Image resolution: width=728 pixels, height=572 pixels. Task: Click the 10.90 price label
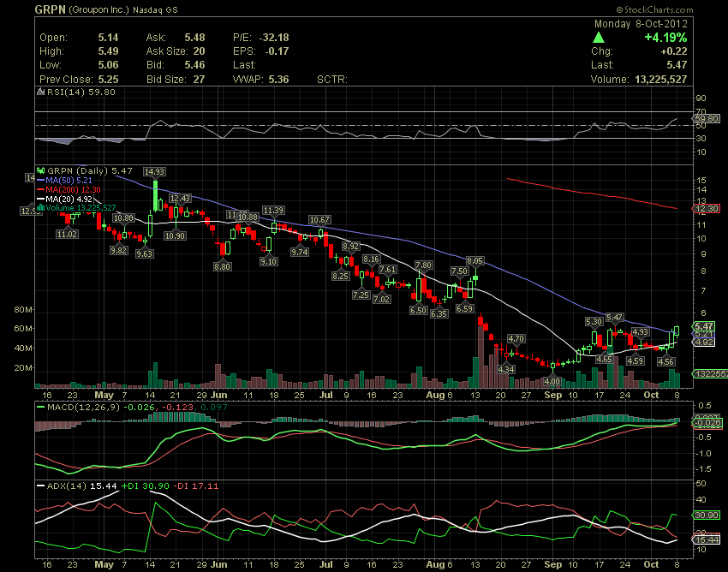point(175,235)
